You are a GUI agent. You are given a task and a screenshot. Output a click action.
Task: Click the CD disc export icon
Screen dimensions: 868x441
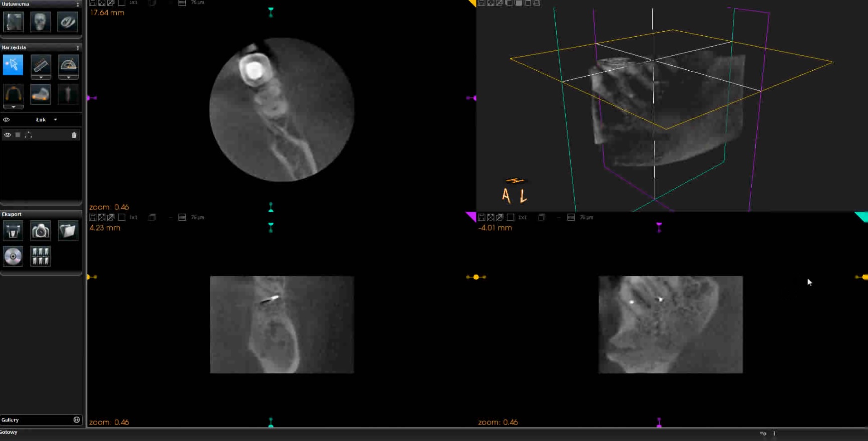click(x=13, y=256)
